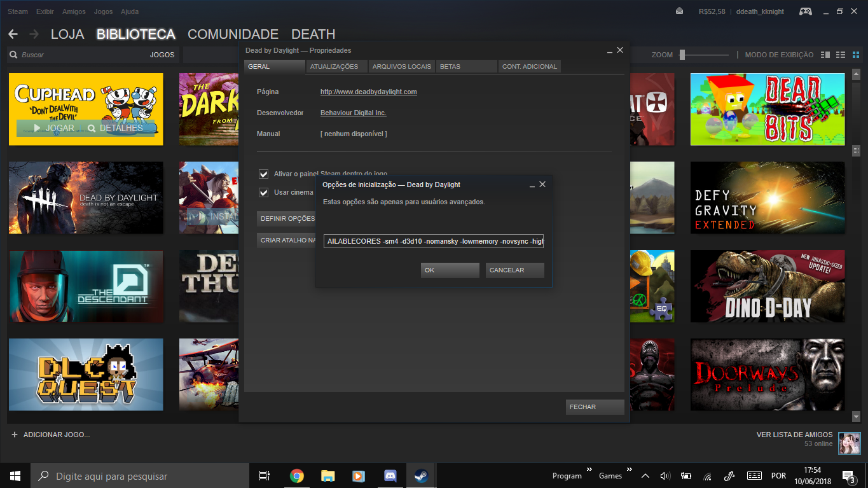Image resolution: width=868 pixels, height=488 pixels.
Task: Open the volume speaker tray icon
Action: 665,476
